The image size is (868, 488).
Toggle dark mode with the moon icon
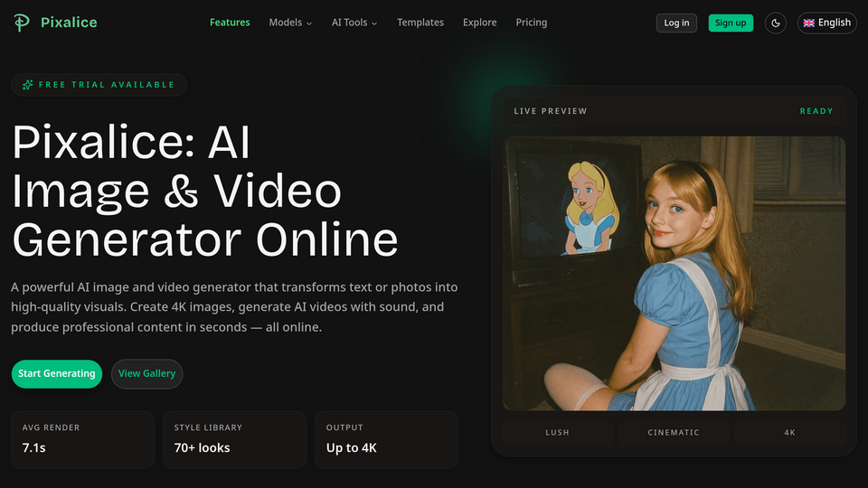pyautogui.click(x=776, y=23)
